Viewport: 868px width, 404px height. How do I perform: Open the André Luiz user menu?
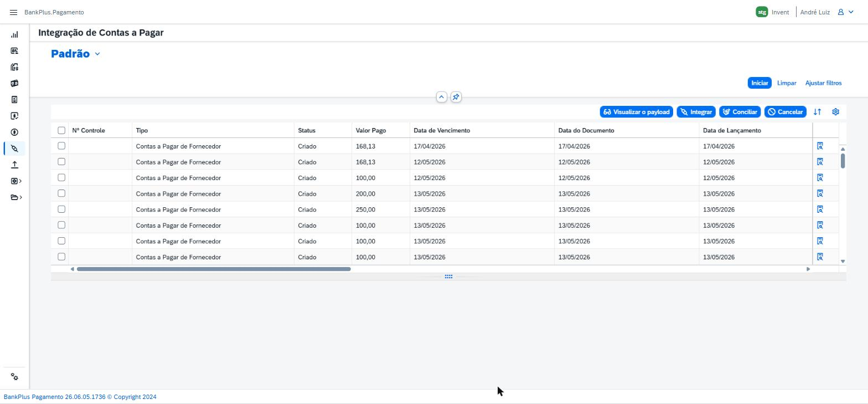coord(827,12)
